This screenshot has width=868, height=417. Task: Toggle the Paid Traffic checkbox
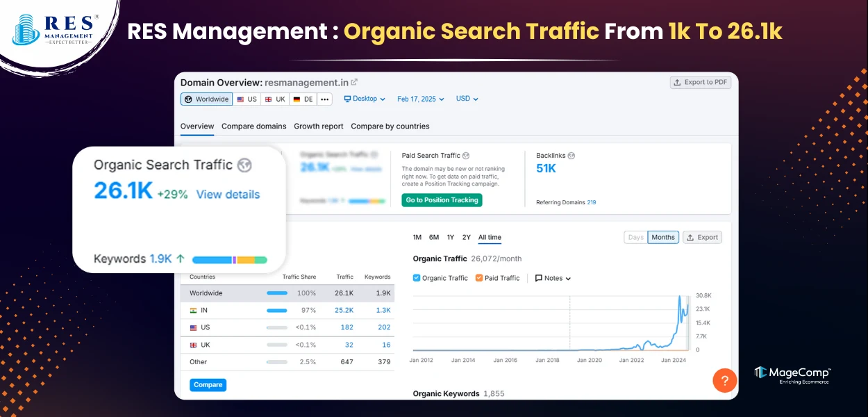479,278
